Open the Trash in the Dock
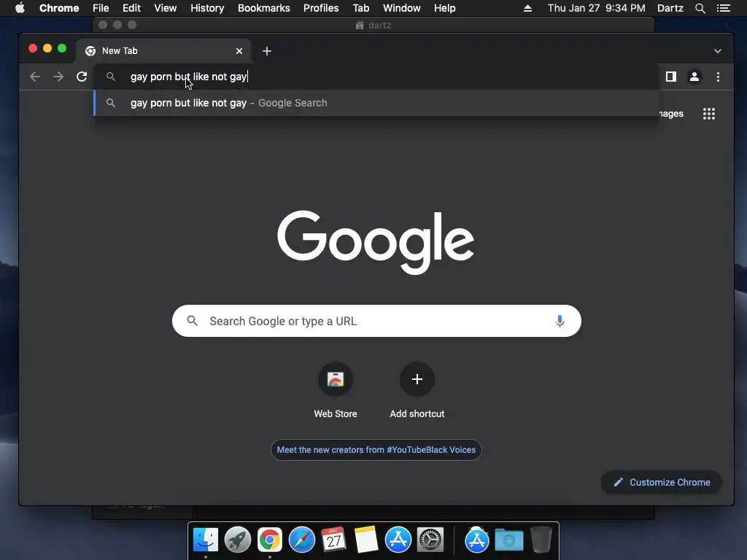This screenshot has height=560, width=747. (541, 540)
